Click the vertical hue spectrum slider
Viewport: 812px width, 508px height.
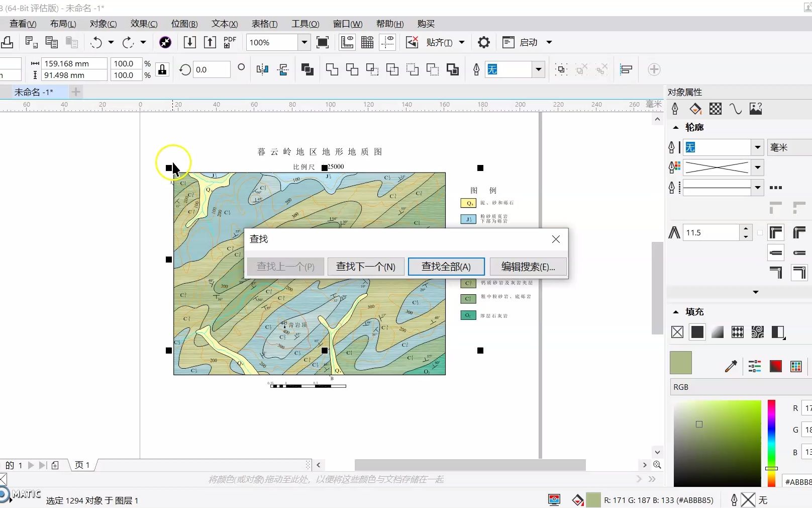coord(771,443)
